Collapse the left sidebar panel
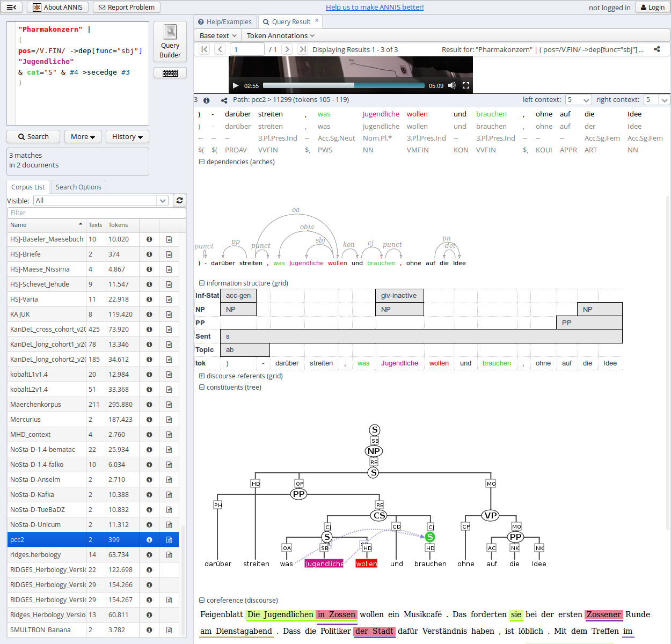Image resolution: width=671 pixels, height=644 pixels. (x=12, y=7)
